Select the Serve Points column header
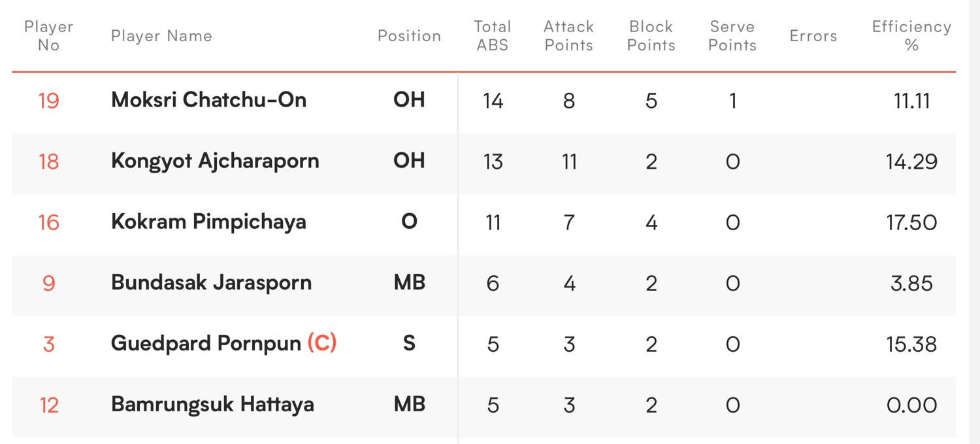 click(732, 36)
